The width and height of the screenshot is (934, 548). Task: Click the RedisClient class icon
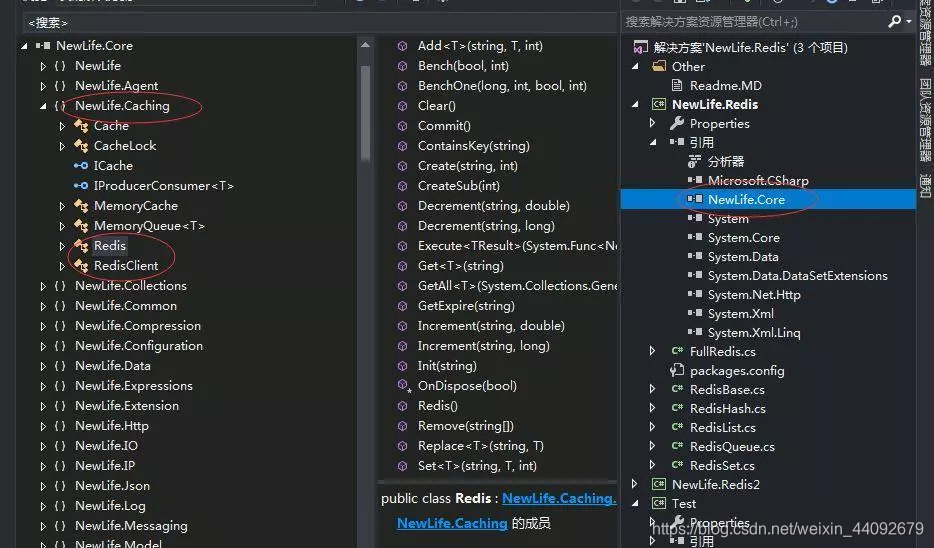pos(81,266)
